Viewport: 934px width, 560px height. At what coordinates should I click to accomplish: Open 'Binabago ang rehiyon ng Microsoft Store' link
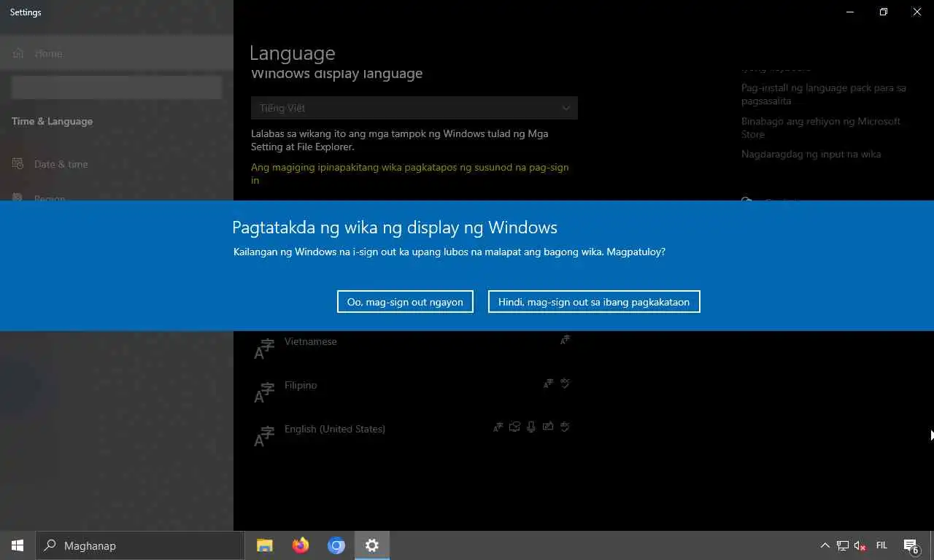[821, 128]
